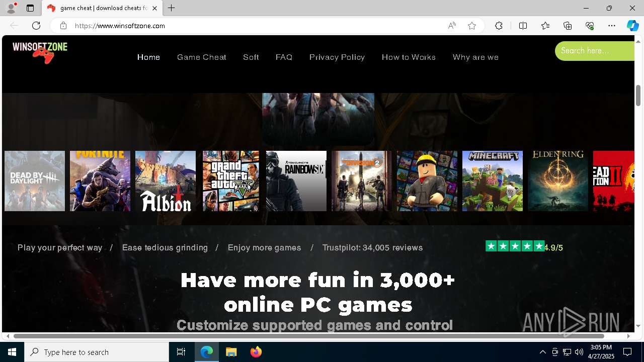Viewport: 644px width, 362px height.
Task: Click Trustpilot: 34,005 reviews text
Action: 372,248
